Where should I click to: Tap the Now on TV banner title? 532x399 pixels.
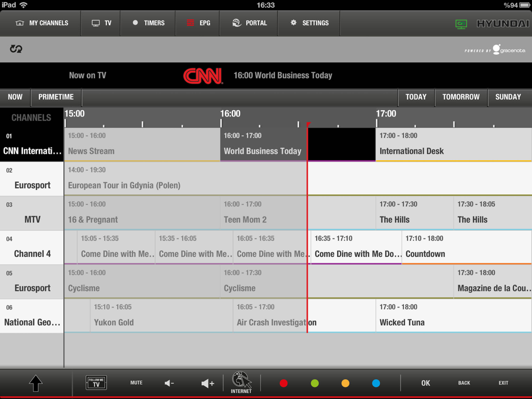tap(88, 76)
